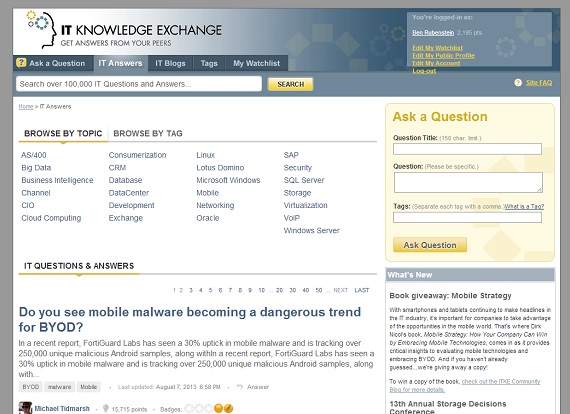Click the IT Knowledge Exchange head logo
Viewport: 570px width, 414px height.
42,29
